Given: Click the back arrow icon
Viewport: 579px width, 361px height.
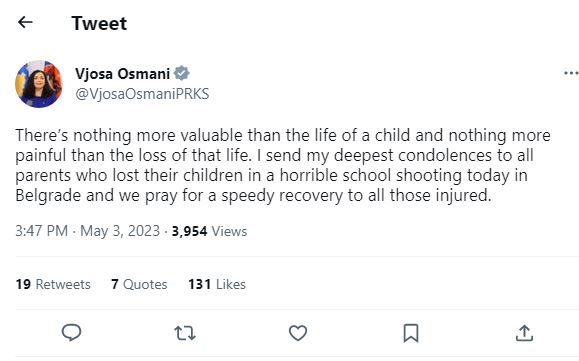Looking at the screenshot, I should 25,23.
